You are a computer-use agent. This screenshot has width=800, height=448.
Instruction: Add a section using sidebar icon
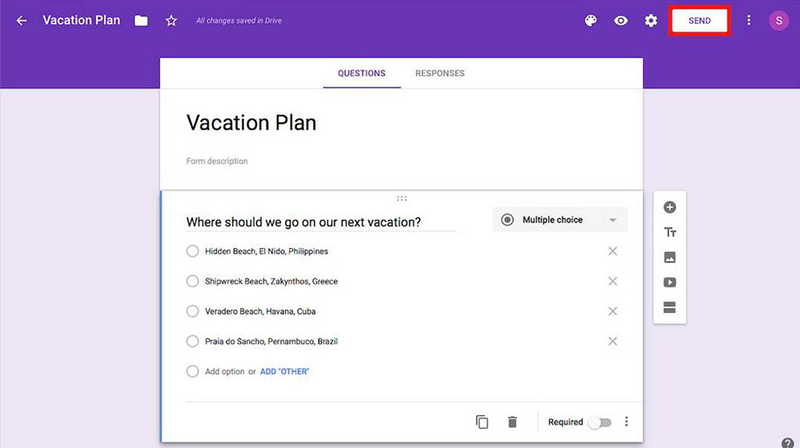click(670, 307)
